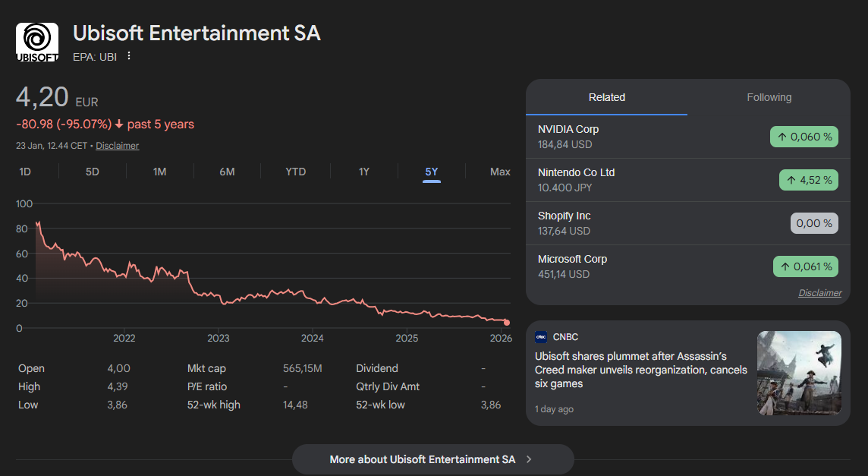Click the CNBC source logo icon
Image resolution: width=868 pixels, height=476 pixels.
pos(541,337)
